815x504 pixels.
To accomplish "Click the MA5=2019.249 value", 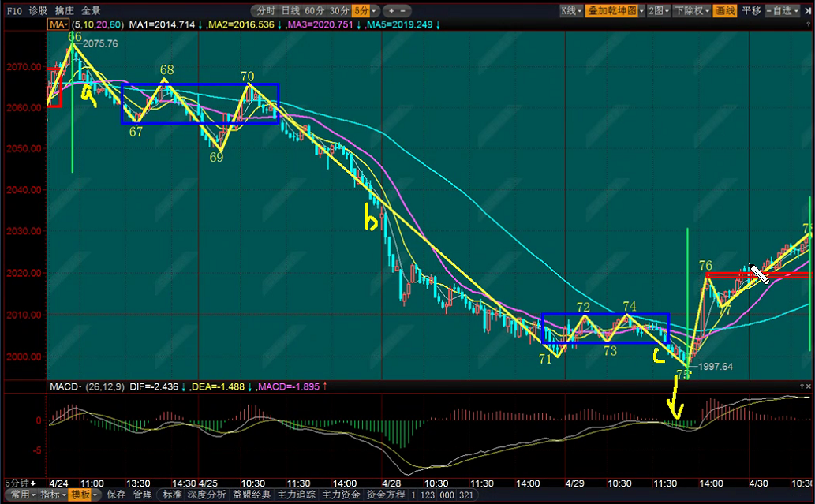I will pyautogui.click(x=399, y=24).
